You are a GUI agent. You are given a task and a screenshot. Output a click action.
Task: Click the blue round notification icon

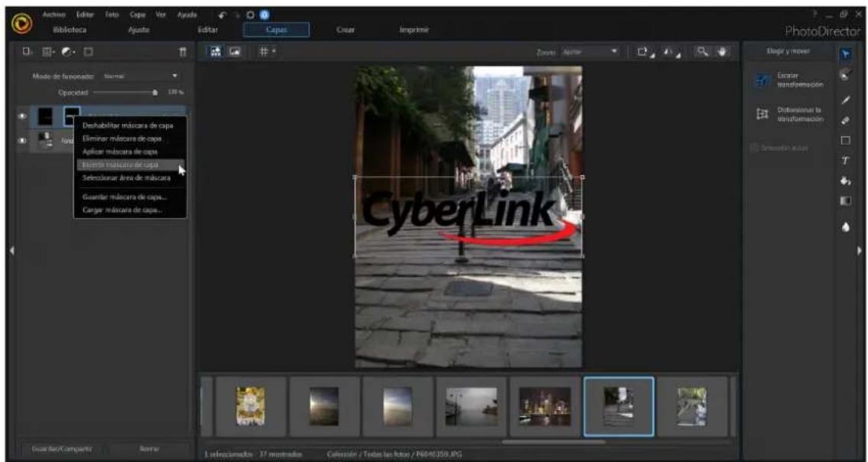(264, 15)
